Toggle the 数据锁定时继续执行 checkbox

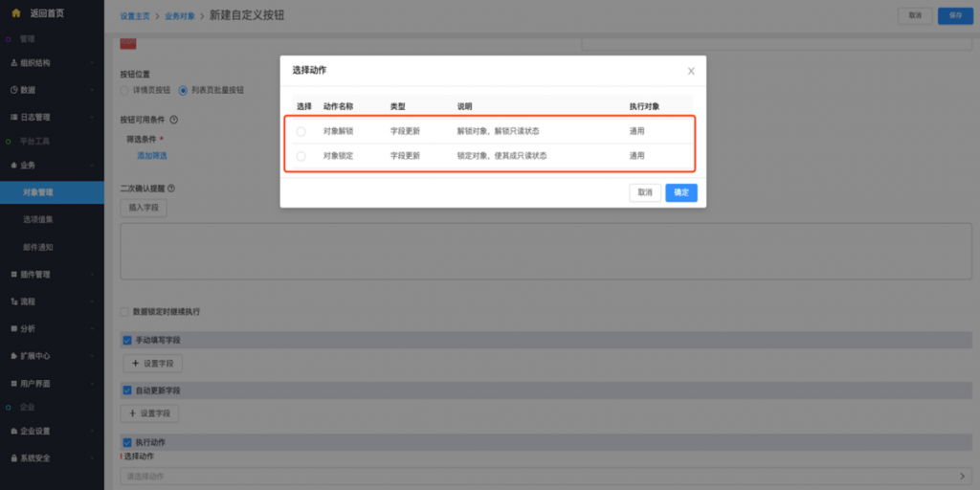(x=125, y=312)
